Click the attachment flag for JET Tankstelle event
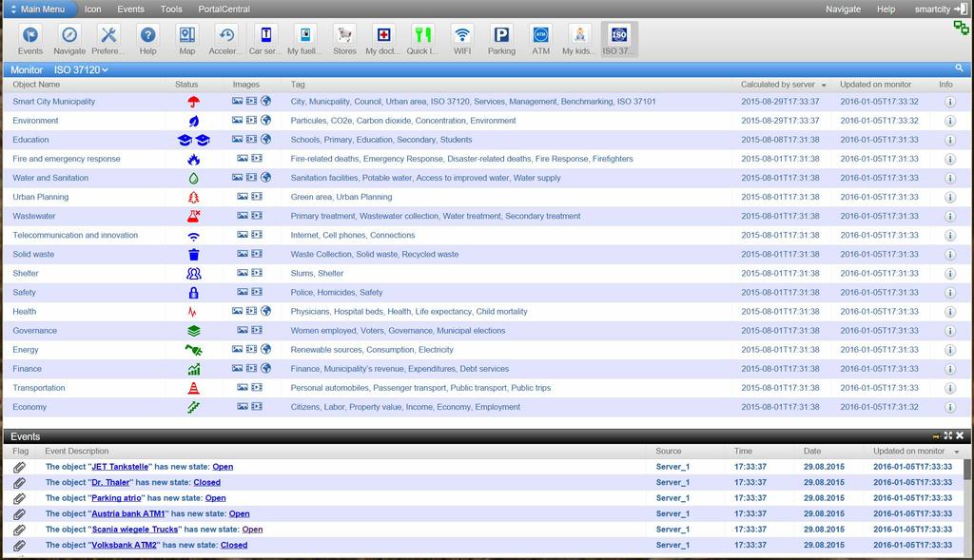This screenshot has width=974, height=560. coord(19,467)
